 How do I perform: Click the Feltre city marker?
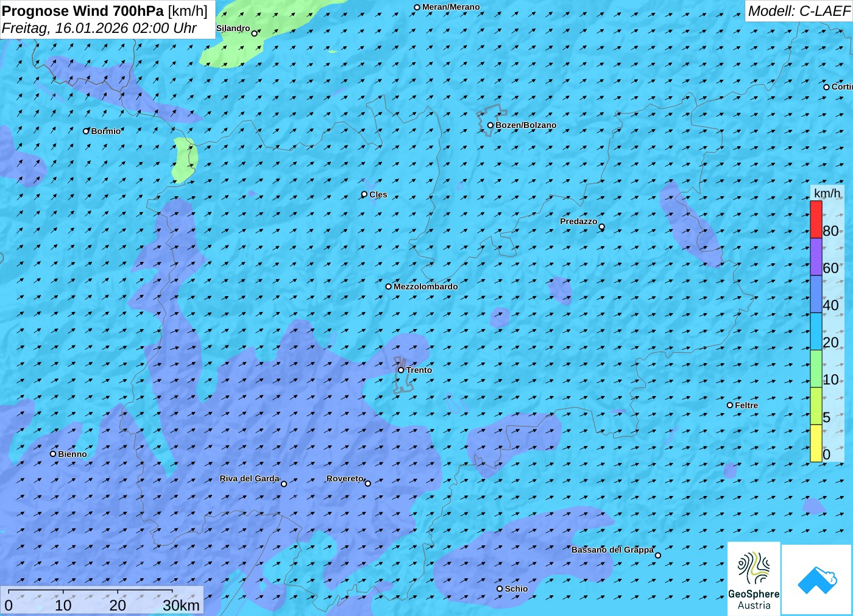(730, 405)
